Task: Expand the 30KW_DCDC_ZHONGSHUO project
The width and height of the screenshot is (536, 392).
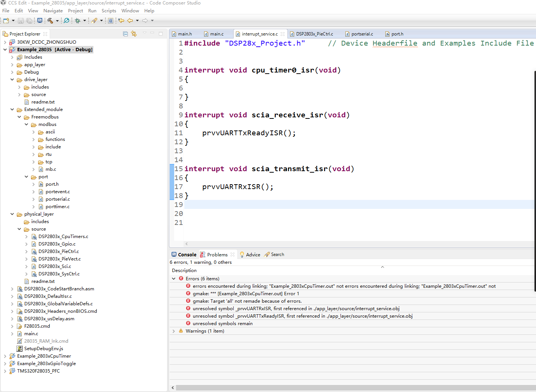Action: click(5, 42)
